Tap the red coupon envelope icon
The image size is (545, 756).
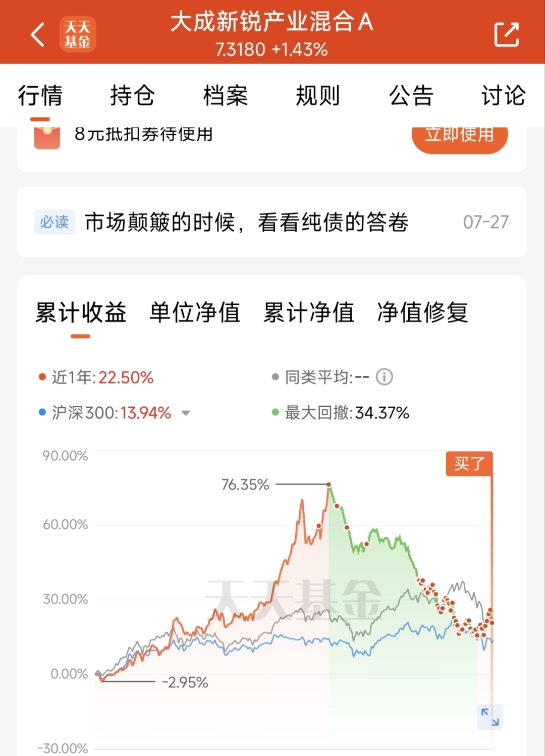tap(47, 136)
